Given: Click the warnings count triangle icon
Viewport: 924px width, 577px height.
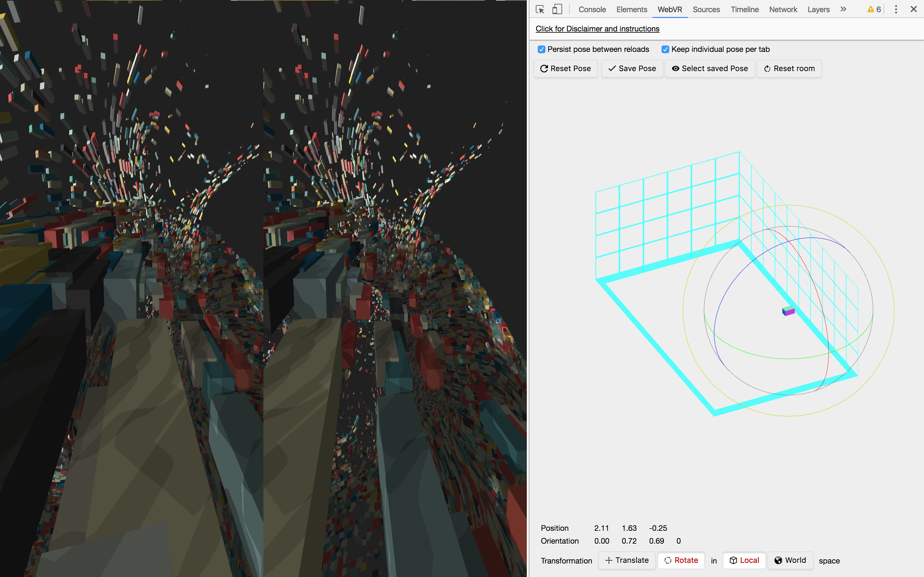Looking at the screenshot, I should click(x=870, y=10).
